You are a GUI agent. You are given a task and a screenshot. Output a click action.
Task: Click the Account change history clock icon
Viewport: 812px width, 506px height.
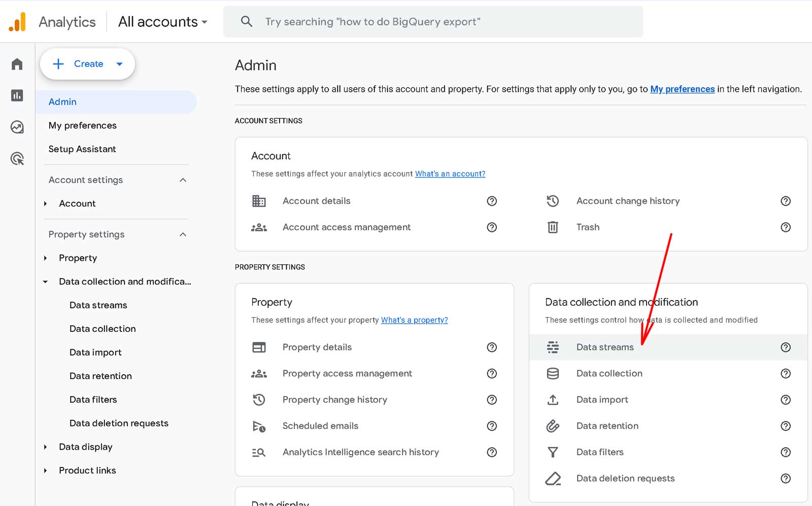(553, 201)
